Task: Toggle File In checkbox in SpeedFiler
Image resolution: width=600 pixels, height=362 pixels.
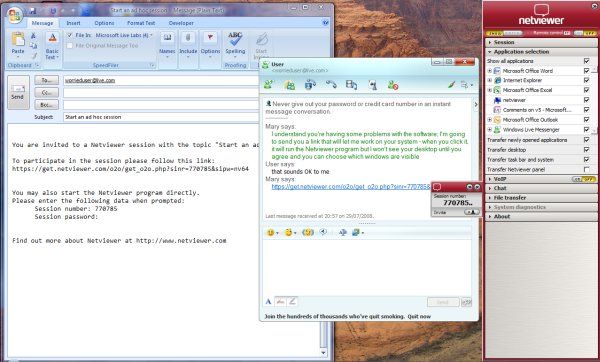Action: pos(70,35)
